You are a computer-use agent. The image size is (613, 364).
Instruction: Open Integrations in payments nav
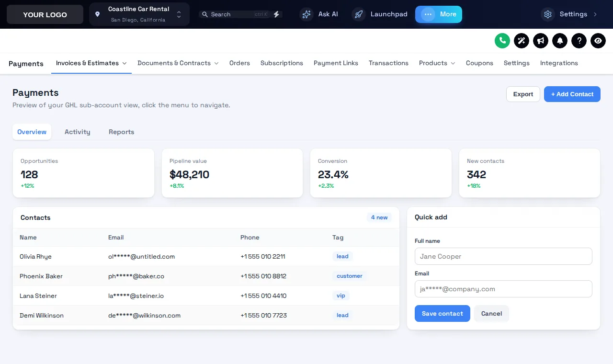(x=559, y=63)
